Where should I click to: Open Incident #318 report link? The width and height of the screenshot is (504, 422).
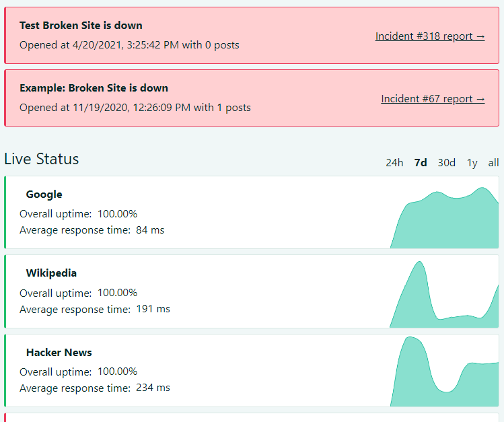point(430,36)
